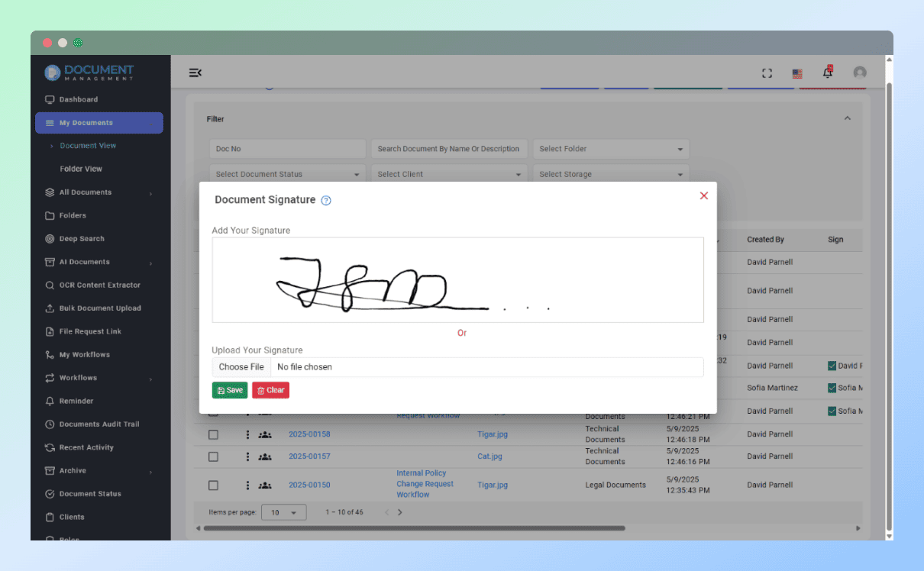924x571 pixels.
Task: Open the notifications bell
Action: coord(827,73)
